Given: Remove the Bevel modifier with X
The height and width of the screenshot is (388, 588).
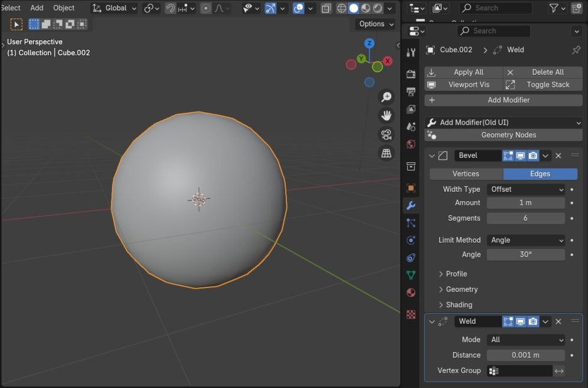Looking at the screenshot, I should coord(558,156).
